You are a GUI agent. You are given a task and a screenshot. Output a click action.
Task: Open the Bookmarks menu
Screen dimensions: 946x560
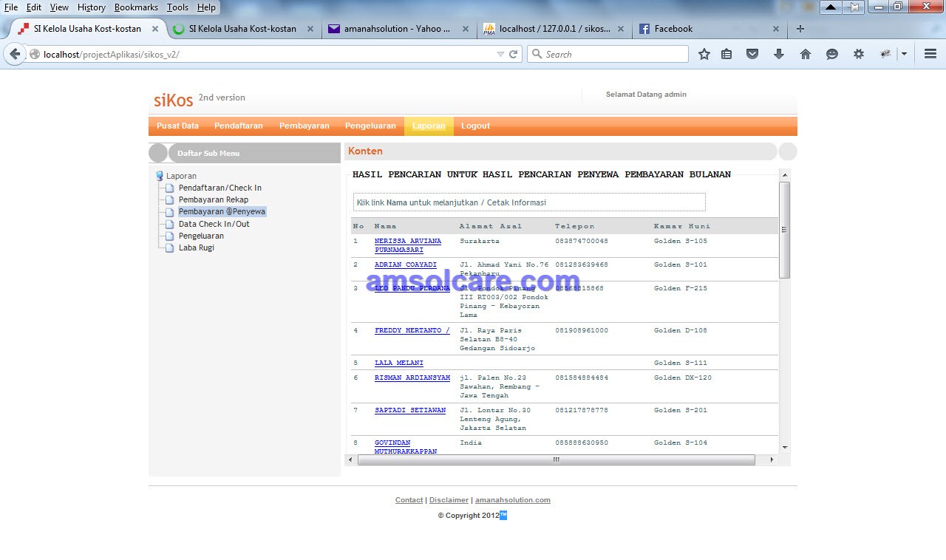pyautogui.click(x=136, y=7)
